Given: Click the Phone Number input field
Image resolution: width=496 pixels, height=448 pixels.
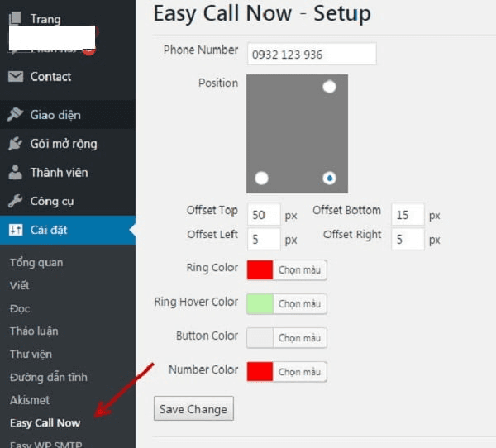Looking at the screenshot, I should [312, 54].
